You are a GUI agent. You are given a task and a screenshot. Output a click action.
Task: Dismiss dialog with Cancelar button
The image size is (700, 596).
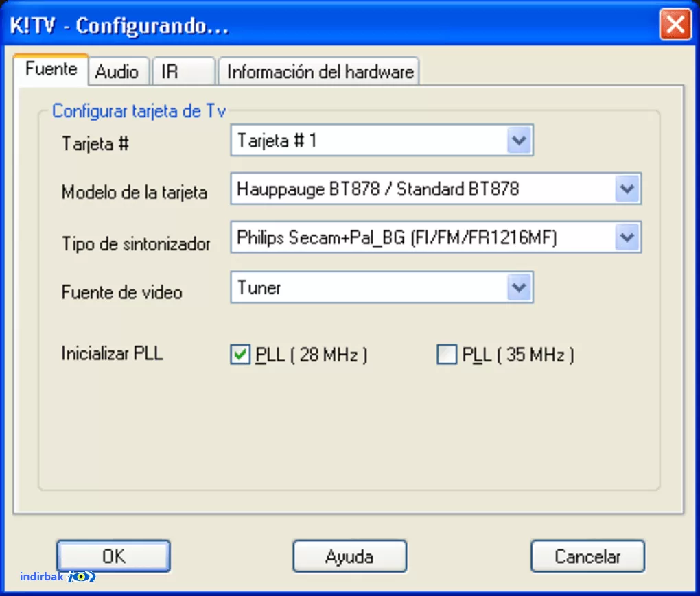point(587,556)
